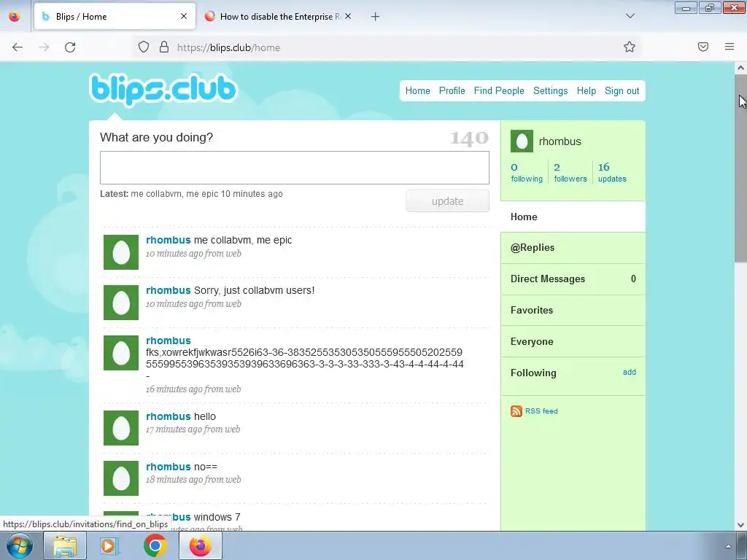Screen dimensions: 747x560
Task: Open the '16 minutes ago' timestamp
Action: click(193, 389)
